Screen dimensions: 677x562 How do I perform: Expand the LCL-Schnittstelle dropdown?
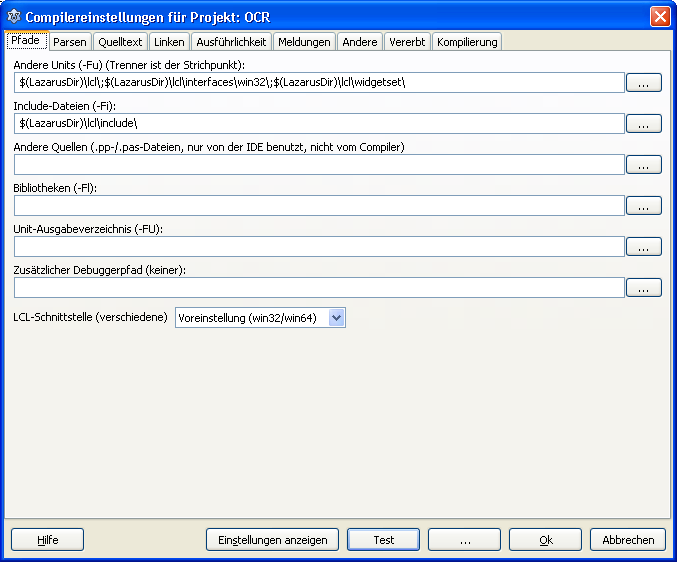point(337,318)
